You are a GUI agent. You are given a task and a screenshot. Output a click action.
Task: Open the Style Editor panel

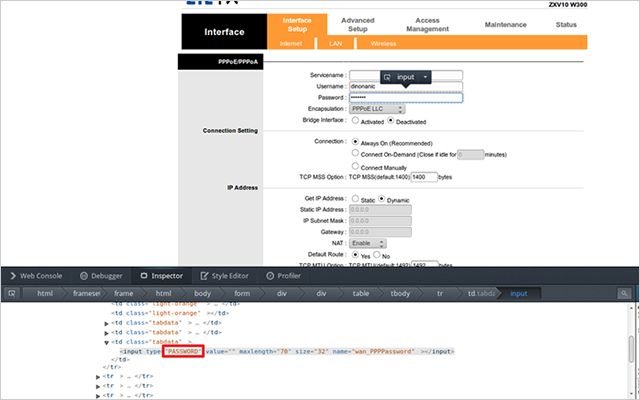(x=224, y=275)
